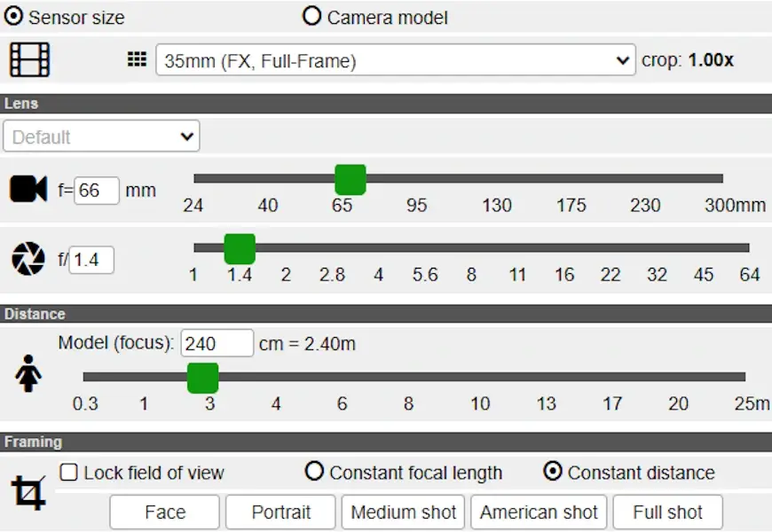Click the sensor grid icon

(x=137, y=60)
